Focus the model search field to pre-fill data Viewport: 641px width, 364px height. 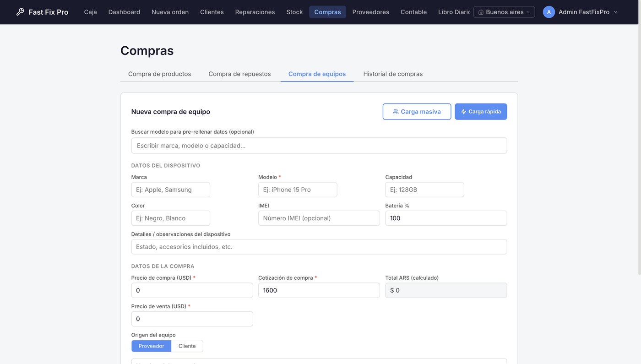tap(319, 146)
